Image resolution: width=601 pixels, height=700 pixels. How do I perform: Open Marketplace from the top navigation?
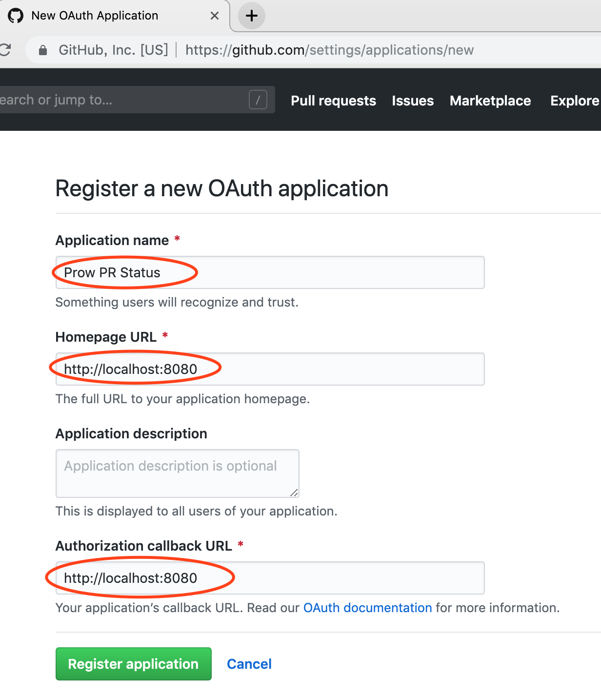click(490, 101)
